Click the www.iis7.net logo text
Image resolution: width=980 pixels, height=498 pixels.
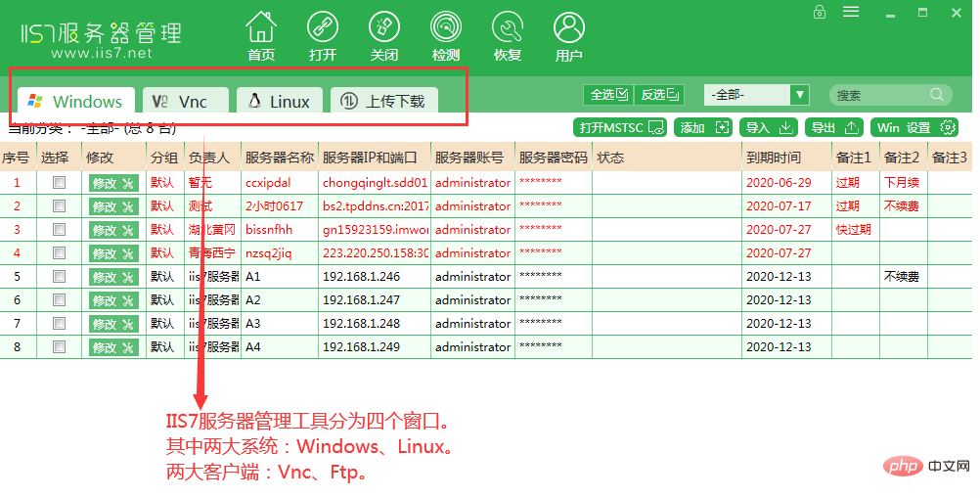click(x=102, y=54)
